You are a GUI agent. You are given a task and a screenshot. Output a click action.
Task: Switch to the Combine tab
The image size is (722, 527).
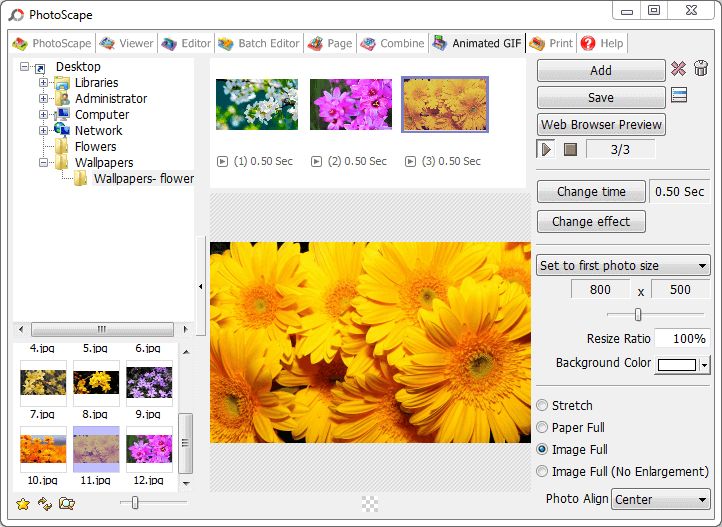(x=392, y=44)
